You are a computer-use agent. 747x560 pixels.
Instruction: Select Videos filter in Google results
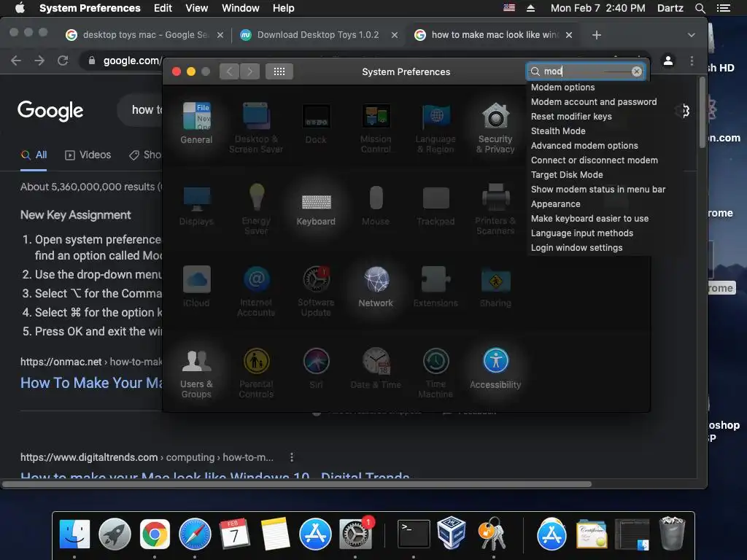pos(88,155)
